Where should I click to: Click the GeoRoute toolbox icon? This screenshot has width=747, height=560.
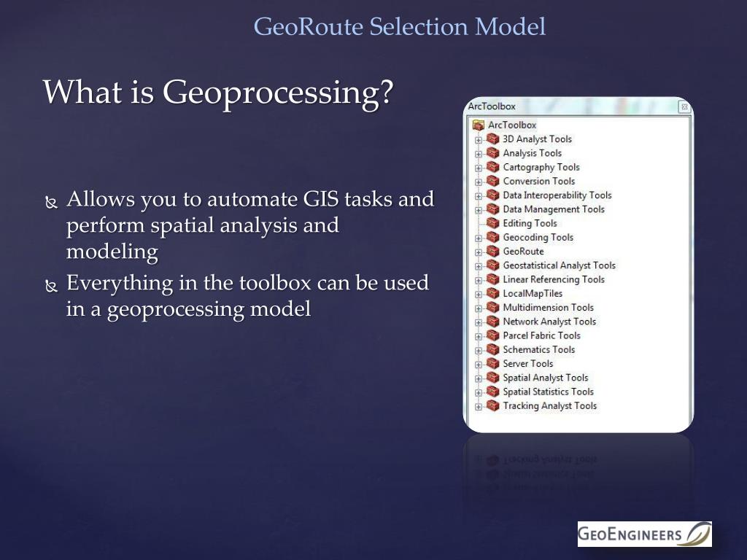tap(492, 252)
